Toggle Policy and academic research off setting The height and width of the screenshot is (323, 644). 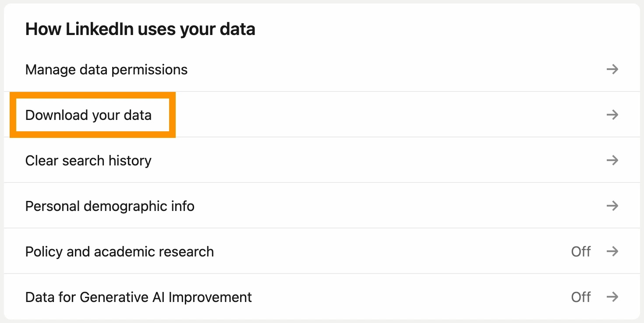tap(581, 251)
